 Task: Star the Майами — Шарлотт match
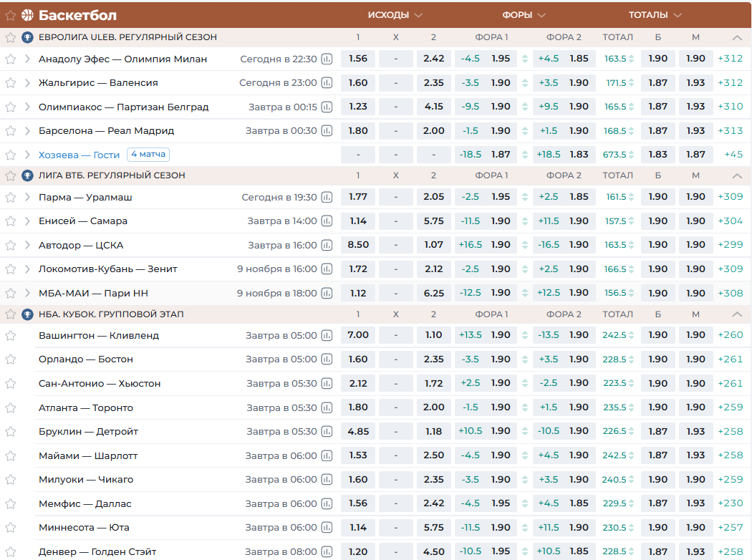[11, 456]
